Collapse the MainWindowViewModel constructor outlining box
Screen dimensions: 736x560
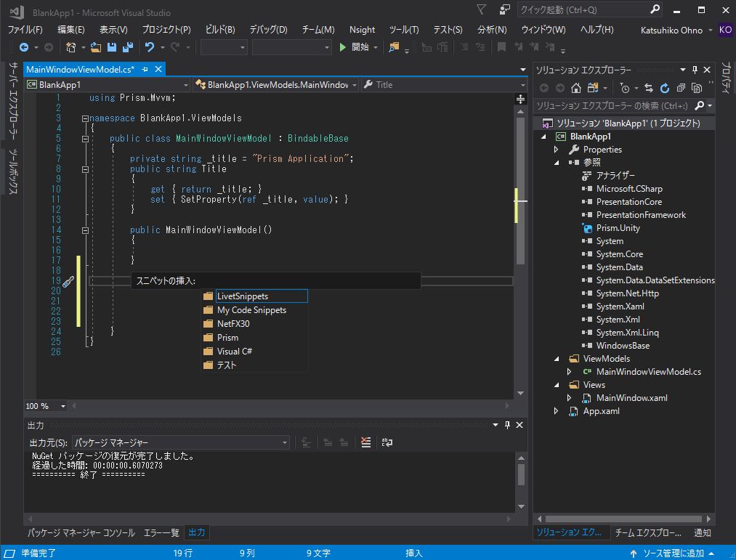[x=85, y=230]
